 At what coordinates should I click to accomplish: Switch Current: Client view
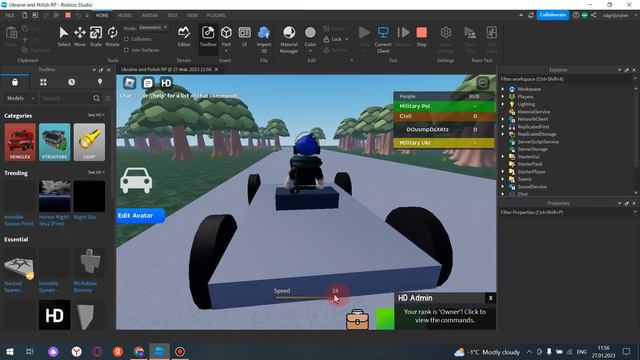pyautogui.click(x=383, y=39)
